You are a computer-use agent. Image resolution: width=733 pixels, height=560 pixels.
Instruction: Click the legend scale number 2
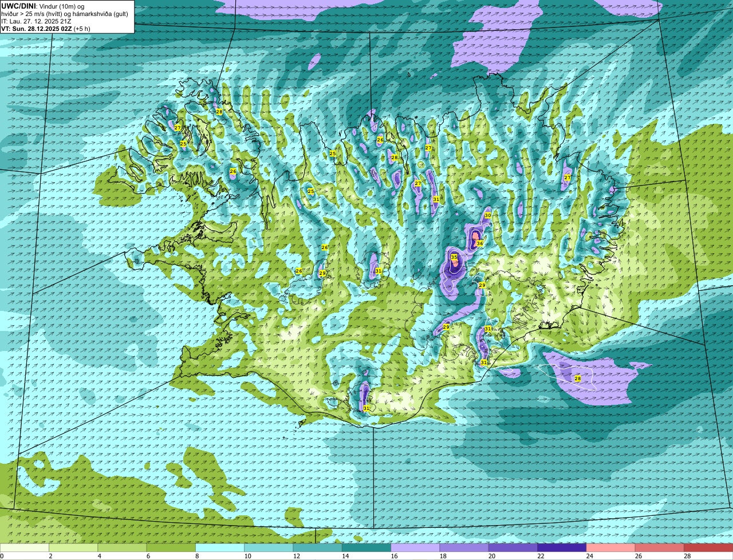(50, 556)
